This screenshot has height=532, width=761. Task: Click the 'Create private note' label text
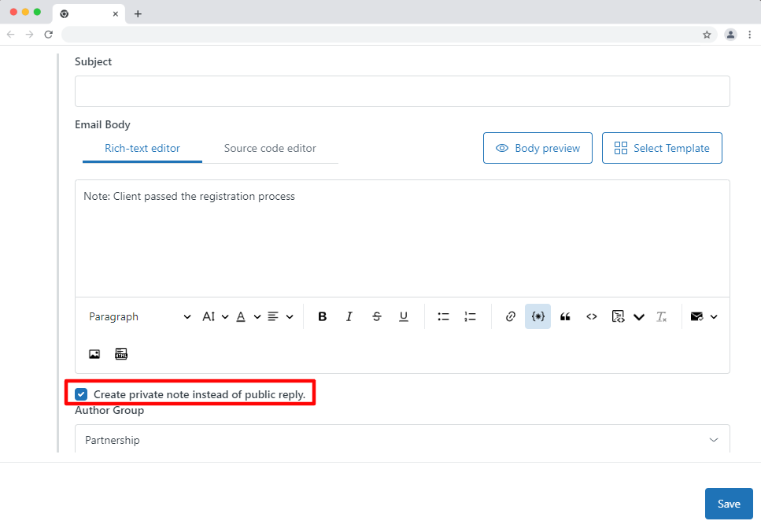click(x=199, y=394)
